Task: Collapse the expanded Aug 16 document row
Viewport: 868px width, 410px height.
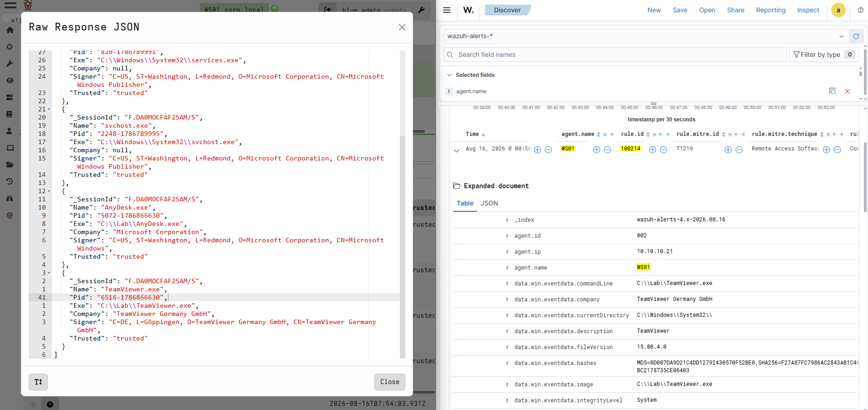Action: coord(457,150)
